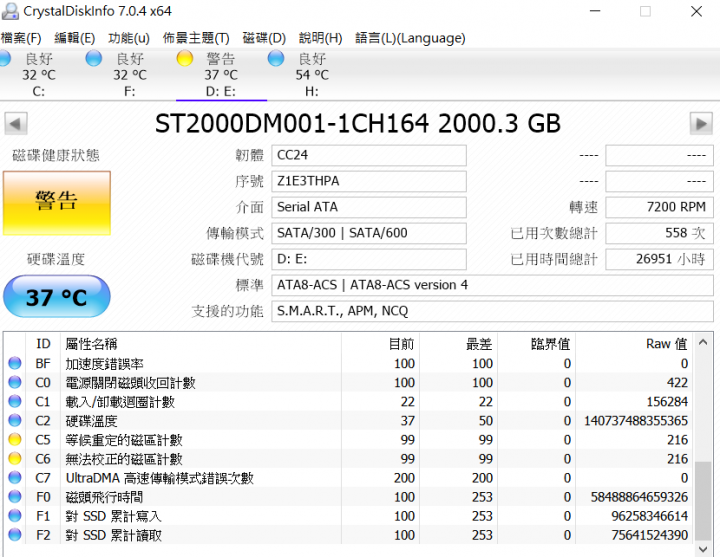Click the blue status dot for C1 row
Screen dimensions: 720x557
point(15,402)
